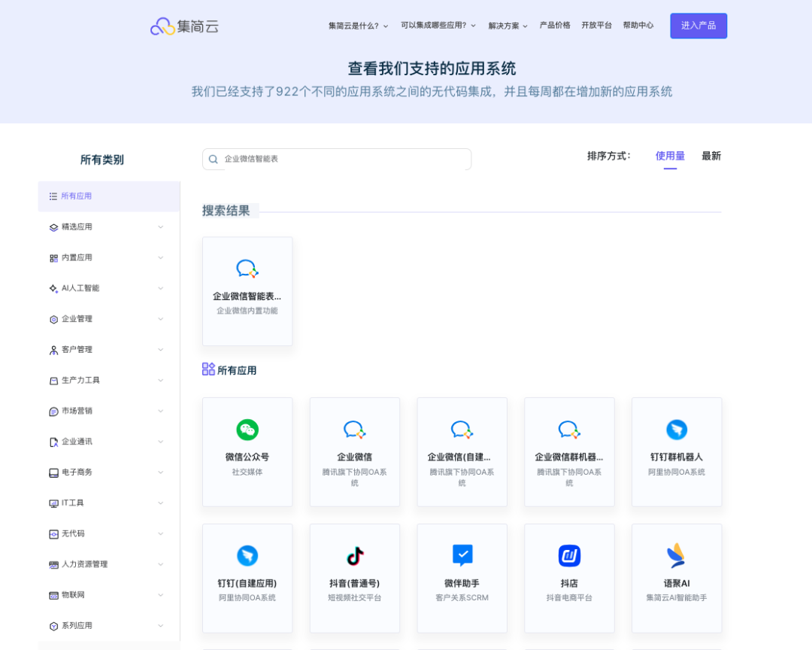Click the 钉钉(自建应用) icon

(247, 556)
